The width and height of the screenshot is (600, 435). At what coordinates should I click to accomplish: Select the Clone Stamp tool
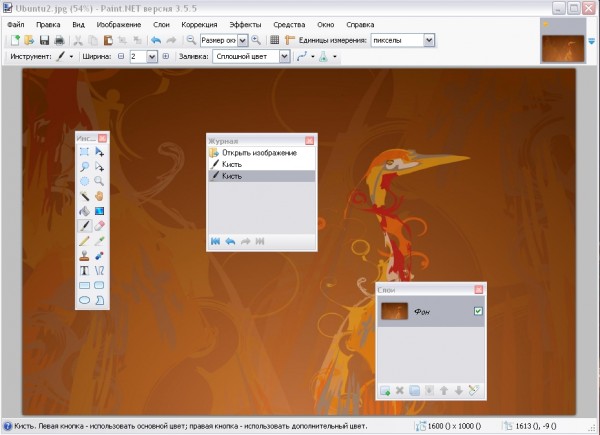tap(84, 256)
